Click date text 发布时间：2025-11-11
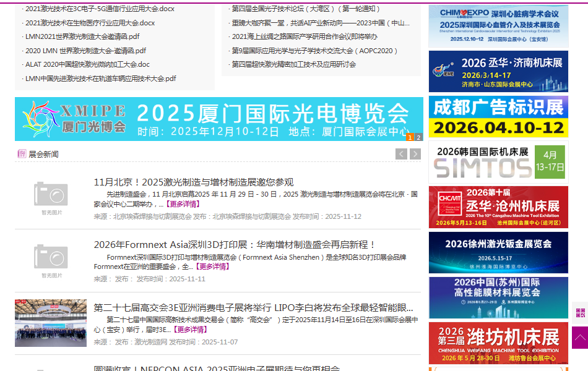The width and height of the screenshot is (588, 371). click(x=171, y=279)
